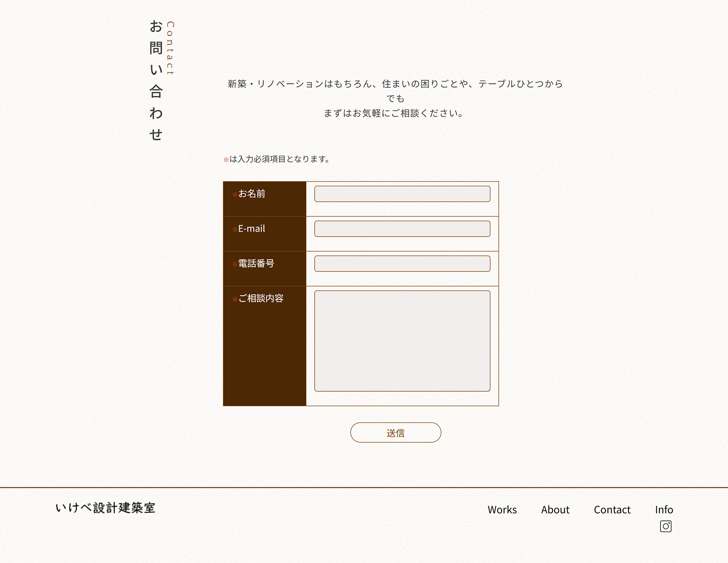Open the About page from the footer
Viewport: 728px width, 563px height.
tap(555, 510)
